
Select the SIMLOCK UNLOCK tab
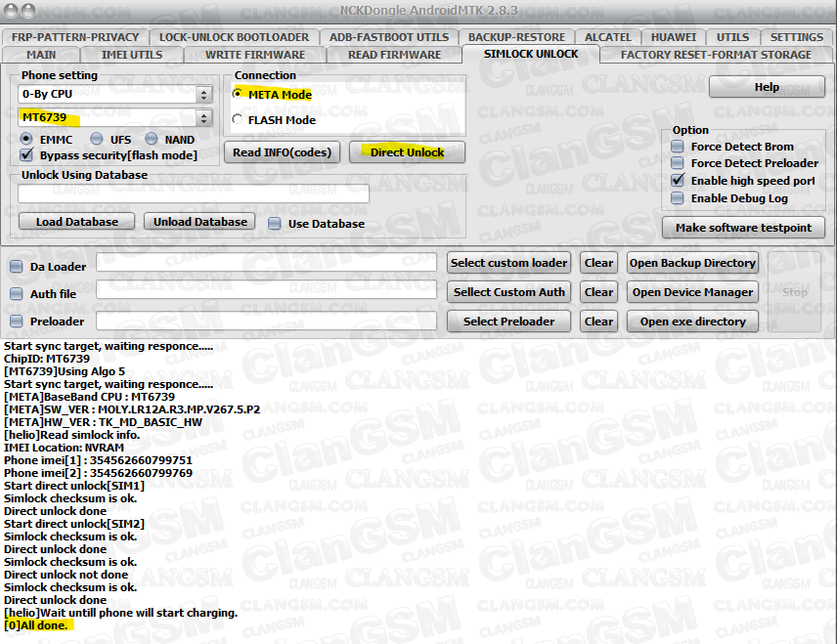pos(531,54)
